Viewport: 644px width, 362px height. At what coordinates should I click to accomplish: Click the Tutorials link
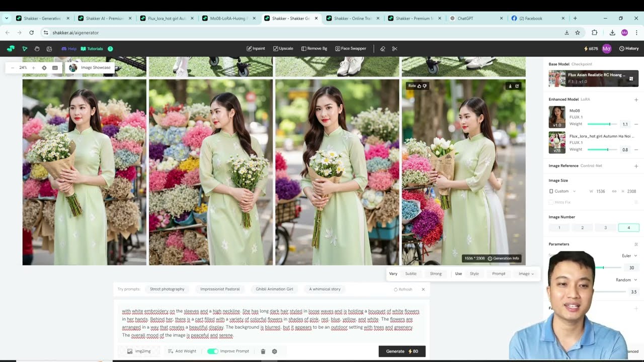pos(92,49)
